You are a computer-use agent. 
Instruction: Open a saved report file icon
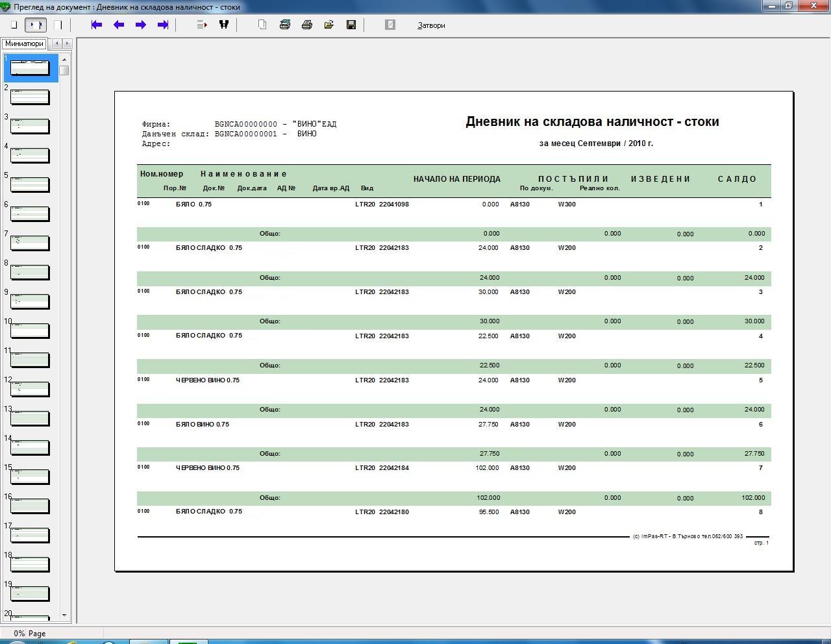point(329,25)
